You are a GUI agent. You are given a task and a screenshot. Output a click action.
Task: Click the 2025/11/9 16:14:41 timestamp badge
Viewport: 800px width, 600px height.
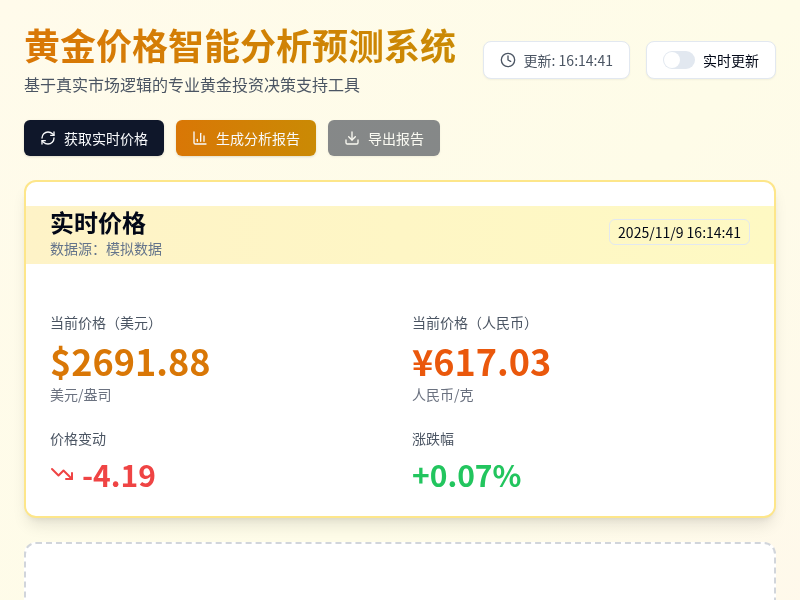click(680, 232)
